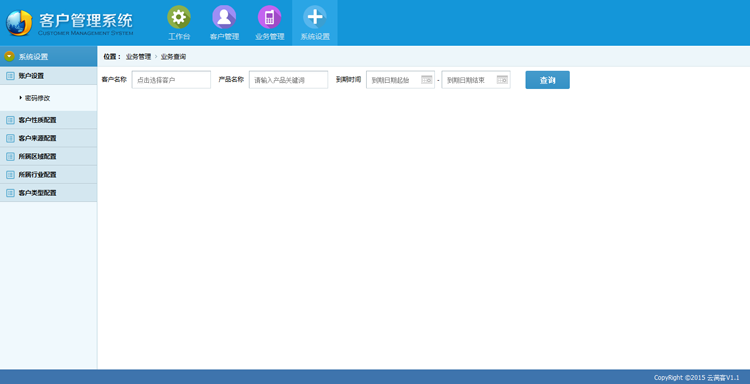Click the list icon beside 客户性质配置
Viewport: 750px width, 384px height.
pyautogui.click(x=10, y=120)
